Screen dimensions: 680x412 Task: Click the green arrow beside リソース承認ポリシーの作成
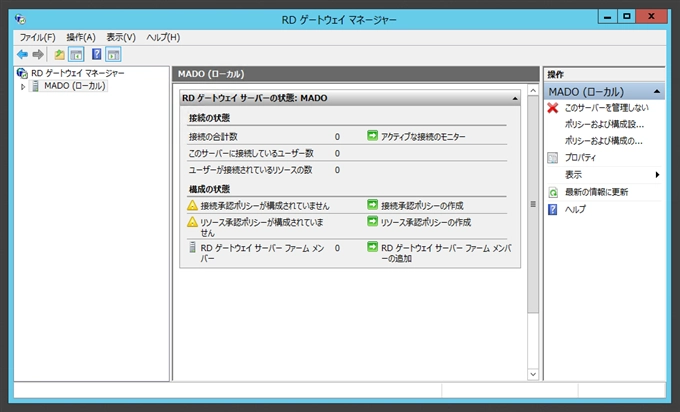pyautogui.click(x=372, y=221)
